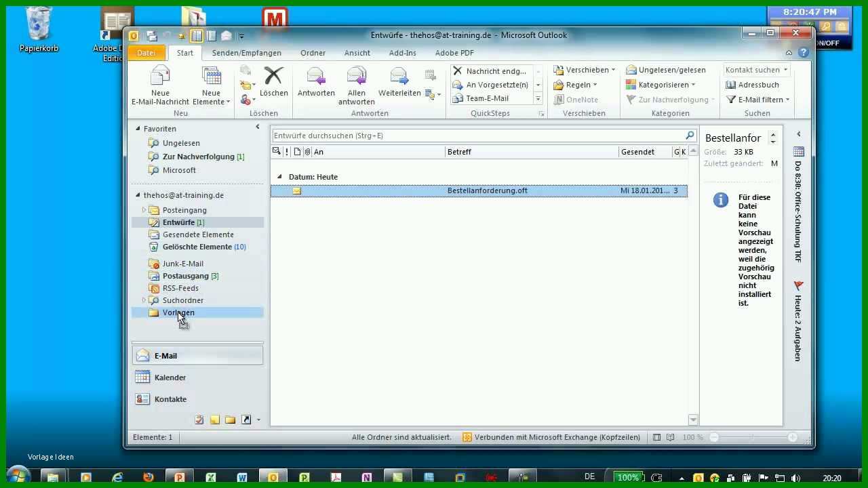Open the Ungelesen favorite folder
The image size is (868, 488).
point(181,143)
